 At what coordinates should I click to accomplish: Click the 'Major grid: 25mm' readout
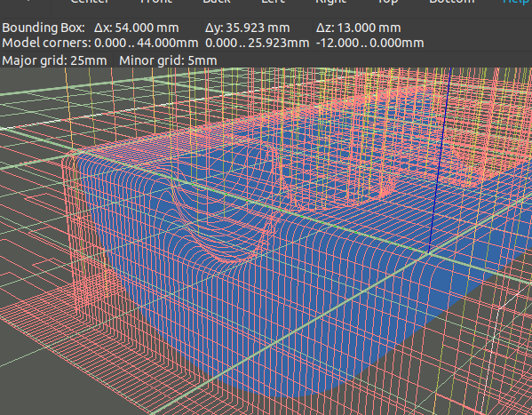click(x=54, y=60)
